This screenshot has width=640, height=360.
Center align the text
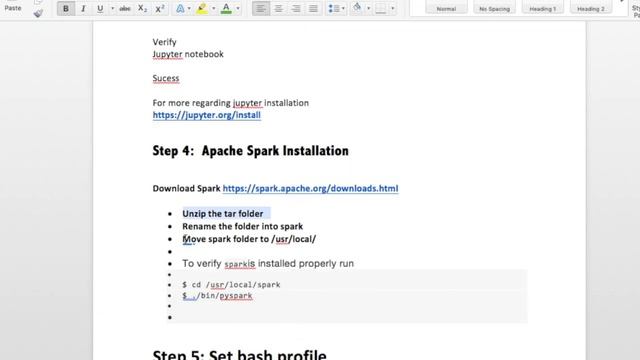click(278, 9)
